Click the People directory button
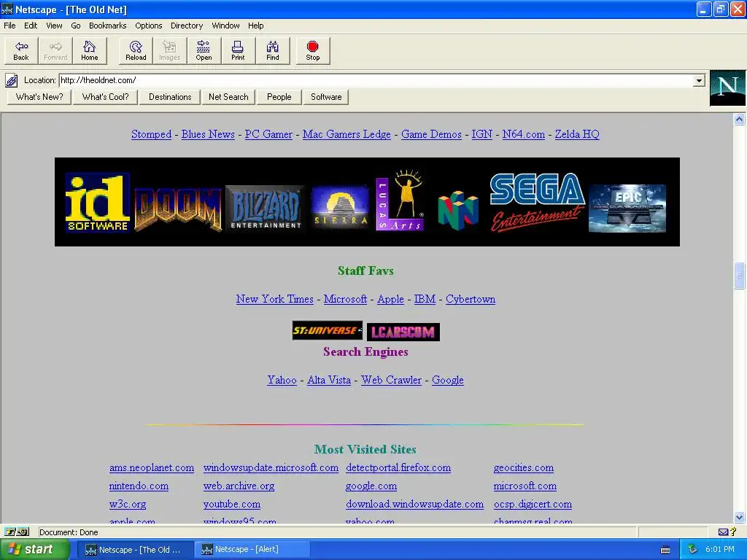 click(x=279, y=97)
